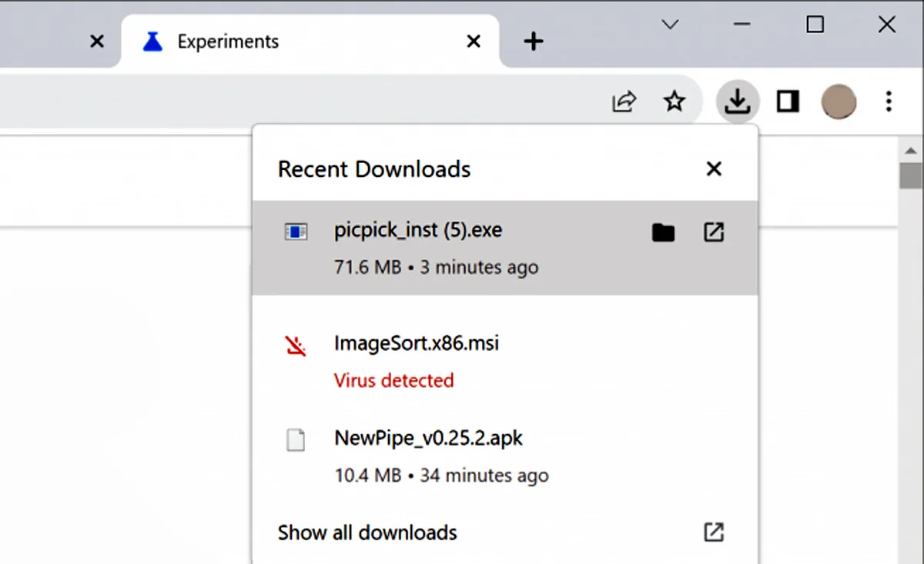Open picpick_inst (5).exe with the external icon
This screenshot has width=924, height=564.
(x=714, y=232)
